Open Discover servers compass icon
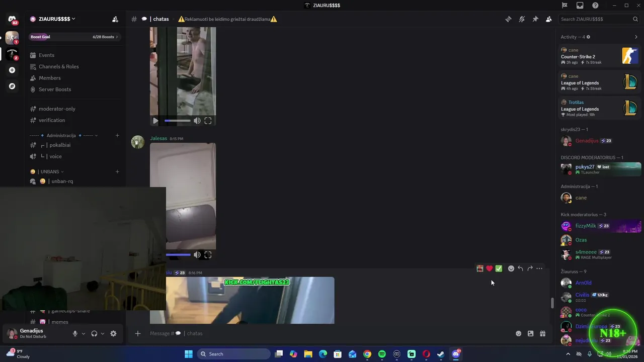Image resolution: width=644 pixels, height=362 pixels. click(x=12, y=86)
